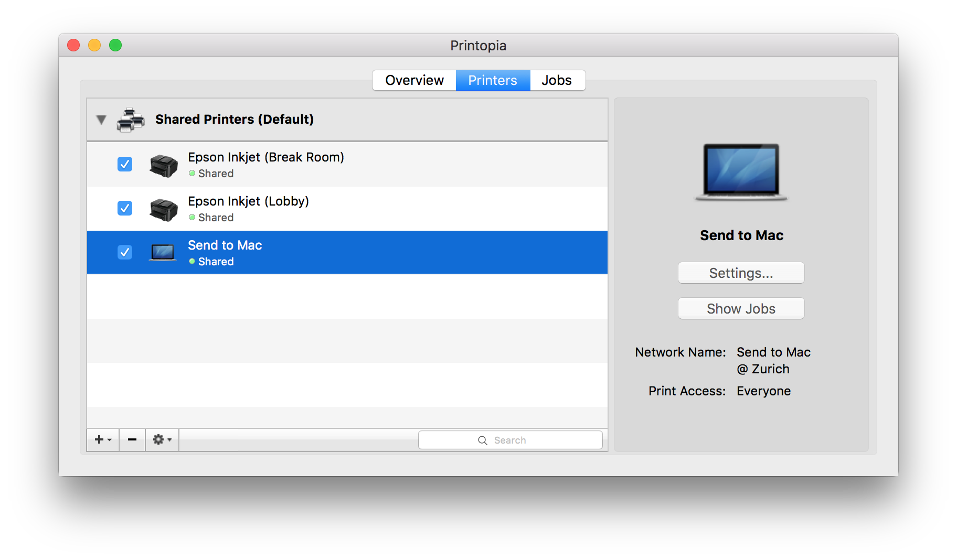Select the Epson Inkjet (Lobby) row name
The image size is (957, 560).
pos(249,201)
